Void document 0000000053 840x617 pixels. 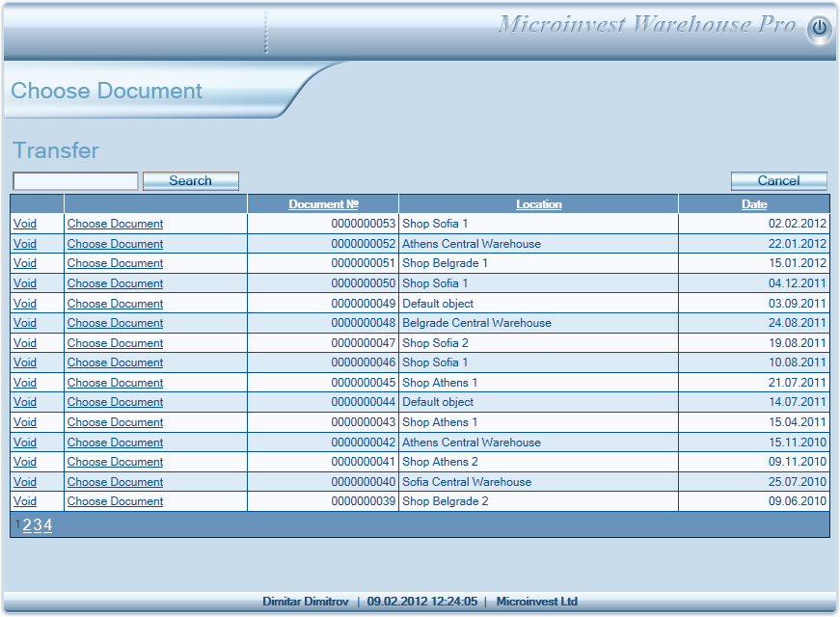pos(25,224)
